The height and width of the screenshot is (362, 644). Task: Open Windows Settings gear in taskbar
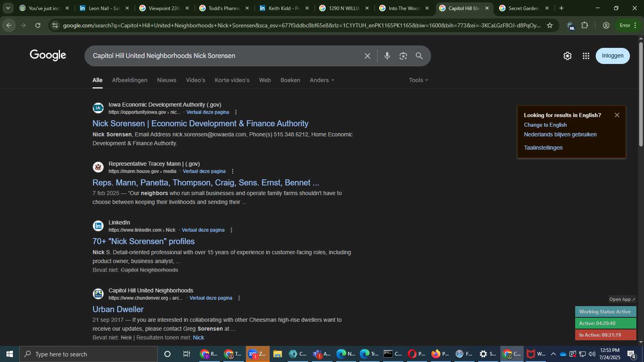click(487, 354)
